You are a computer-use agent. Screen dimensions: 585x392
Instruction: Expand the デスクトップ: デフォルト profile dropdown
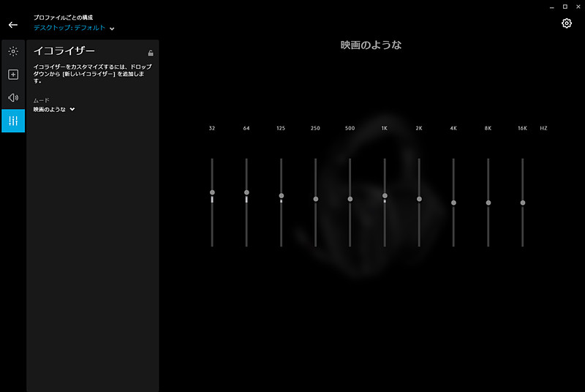pyautogui.click(x=74, y=28)
